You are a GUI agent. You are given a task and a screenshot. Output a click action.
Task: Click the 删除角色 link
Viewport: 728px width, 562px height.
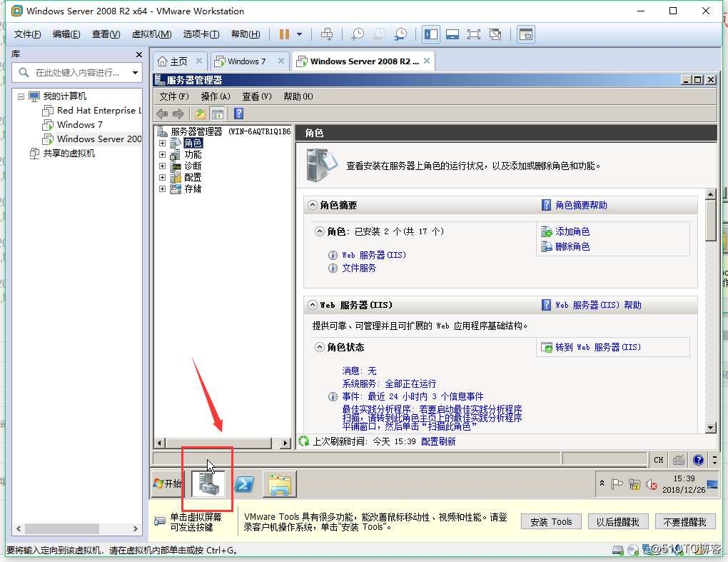(x=572, y=246)
